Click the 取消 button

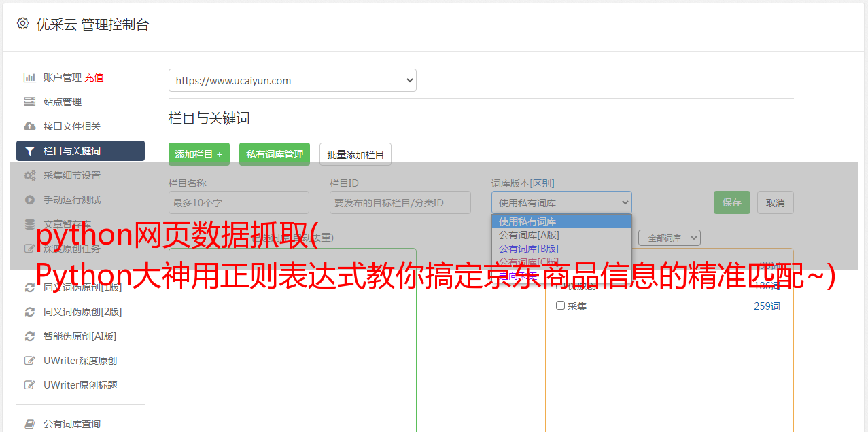[x=776, y=202]
